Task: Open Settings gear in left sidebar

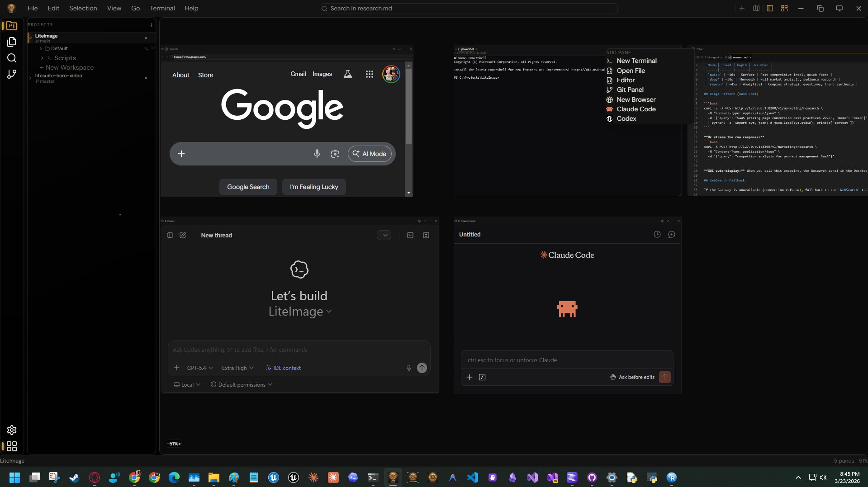Action: pos(12,430)
